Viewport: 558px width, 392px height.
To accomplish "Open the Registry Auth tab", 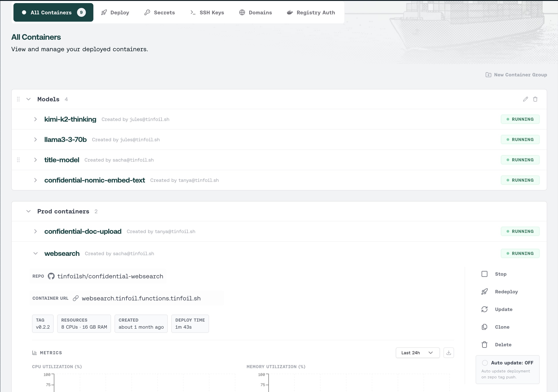I will point(311,13).
